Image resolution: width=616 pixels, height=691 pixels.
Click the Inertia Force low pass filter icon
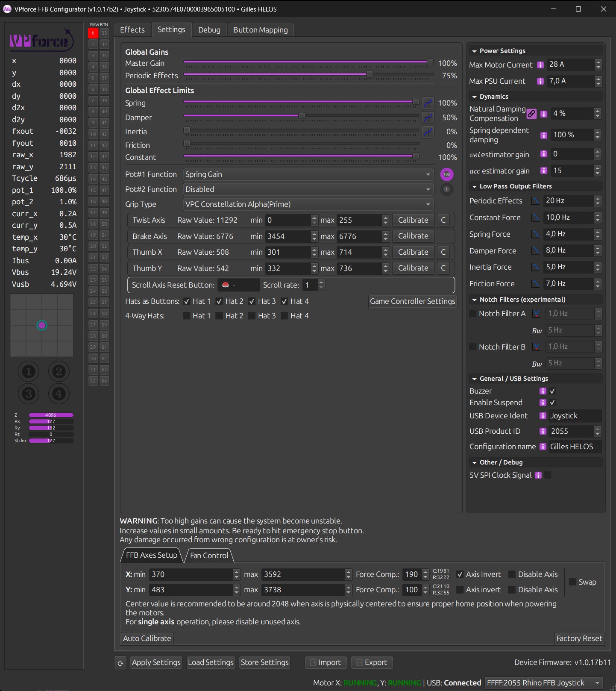(535, 267)
